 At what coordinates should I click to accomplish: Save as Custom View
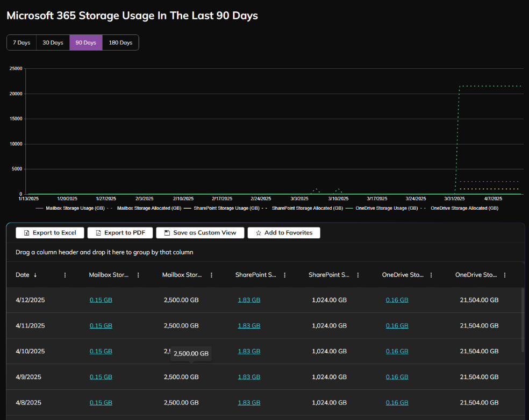[x=200, y=233]
